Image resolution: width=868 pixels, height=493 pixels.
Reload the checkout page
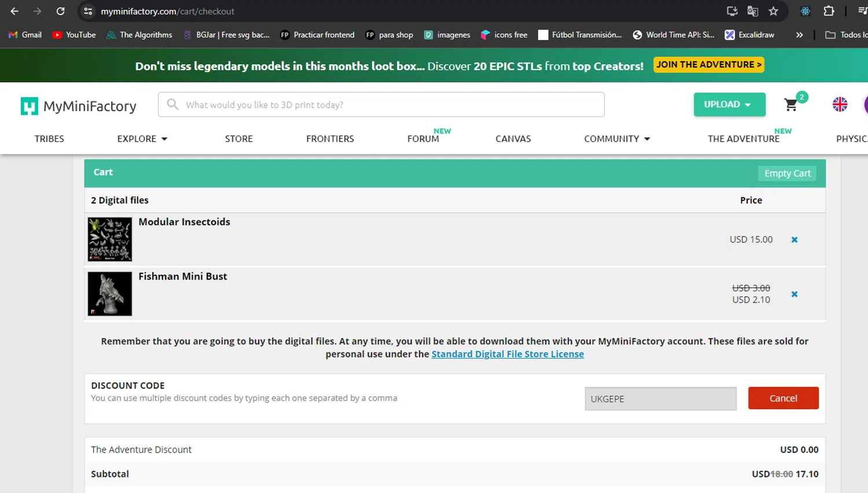[60, 11]
